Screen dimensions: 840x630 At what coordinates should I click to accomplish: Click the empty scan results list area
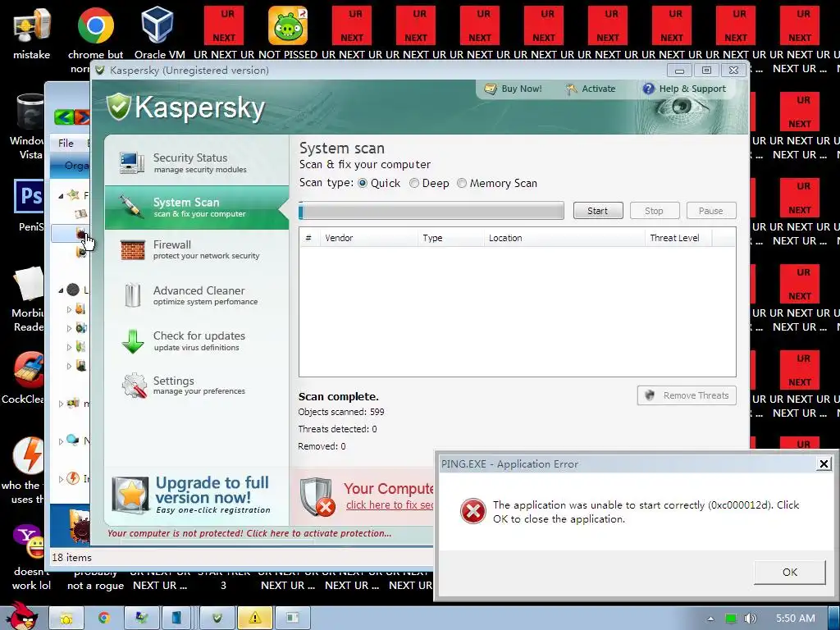pos(517,311)
